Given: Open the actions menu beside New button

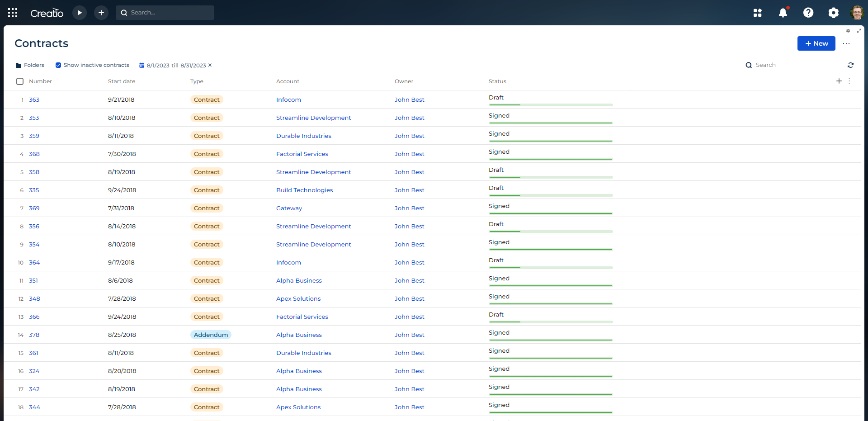Looking at the screenshot, I should (x=846, y=43).
